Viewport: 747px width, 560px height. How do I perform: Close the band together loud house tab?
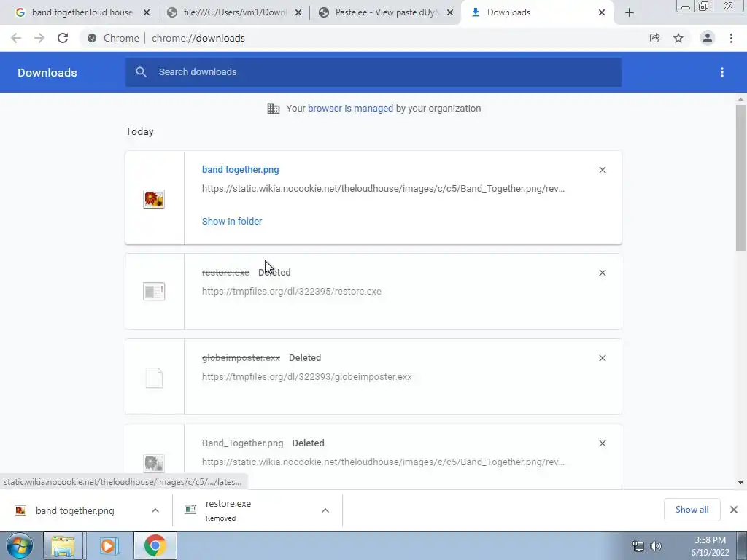[x=146, y=12]
